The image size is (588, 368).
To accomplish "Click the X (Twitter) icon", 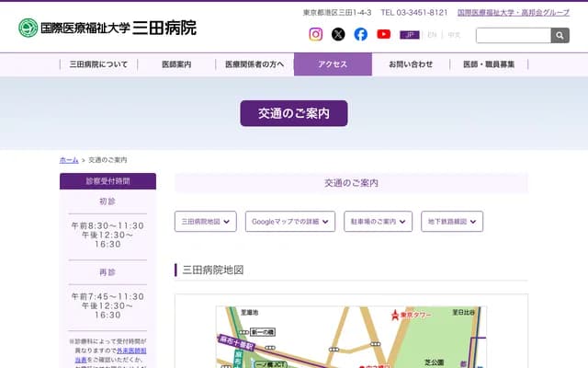I will point(338,34).
